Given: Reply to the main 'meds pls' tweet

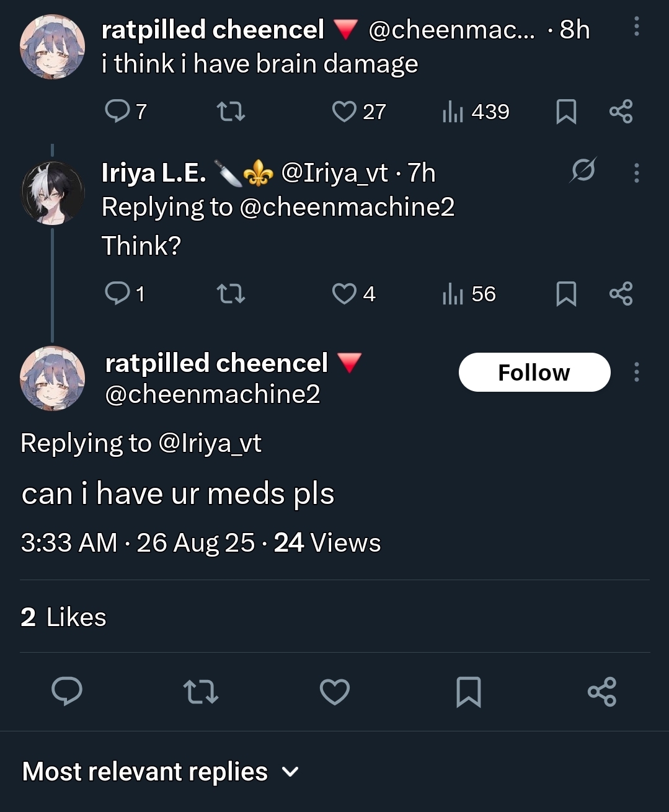Looking at the screenshot, I should point(67,692).
